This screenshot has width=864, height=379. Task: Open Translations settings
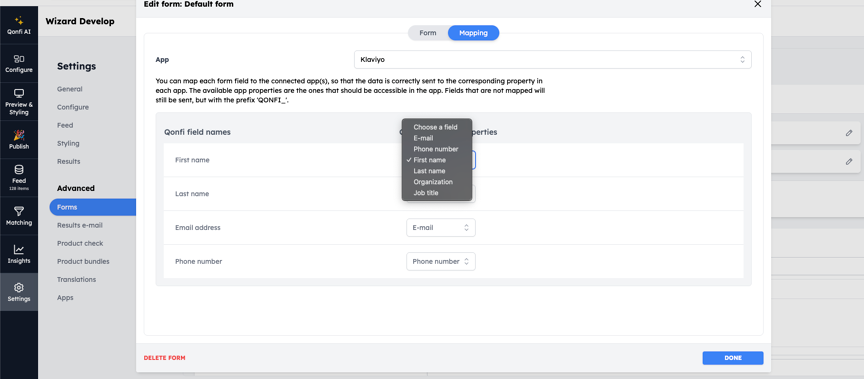[77, 280]
